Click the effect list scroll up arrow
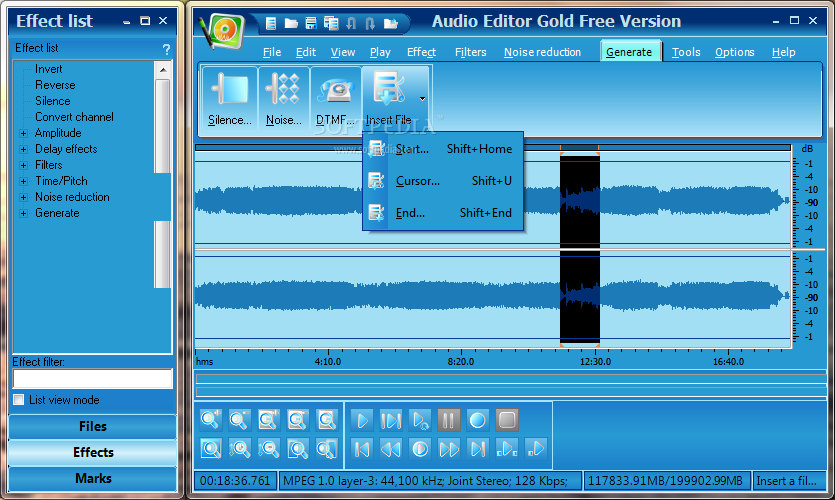The height and width of the screenshot is (500, 835). tap(163, 70)
